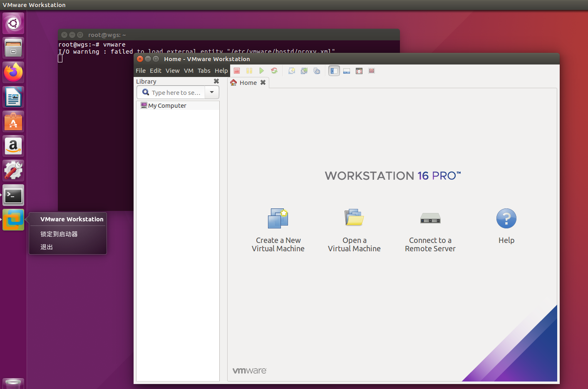The image size is (588, 389).
Task: Open Ubuntu Software from the dock
Action: point(13,121)
